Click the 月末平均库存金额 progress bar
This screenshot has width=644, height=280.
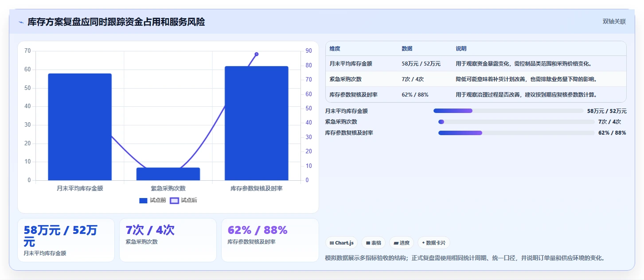tap(508, 111)
